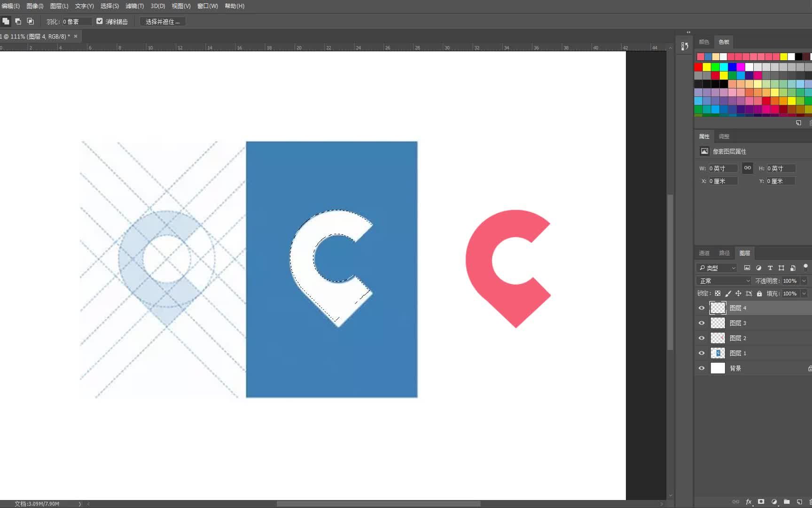
Task: Filter layers by adjustment layer icon
Action: pos(758,268)
